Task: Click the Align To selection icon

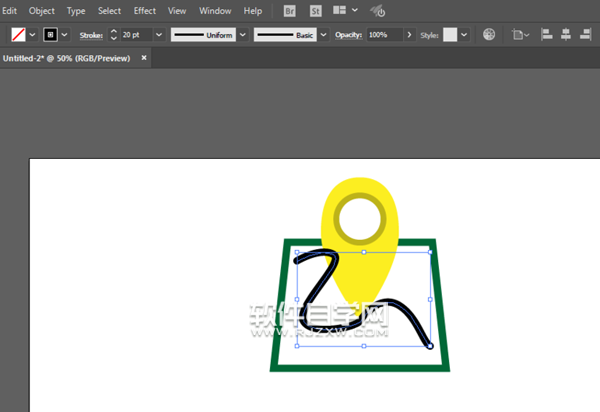Action: tap(518, 34)
